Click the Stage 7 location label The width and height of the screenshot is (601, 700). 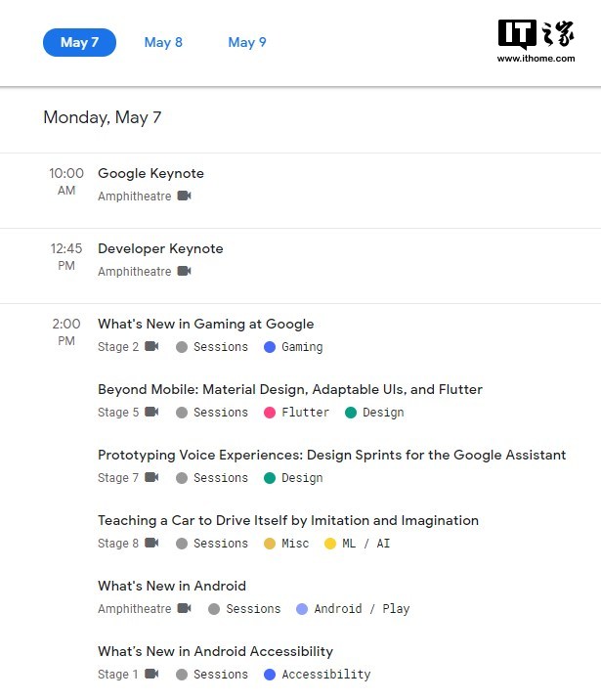point(118,478)
